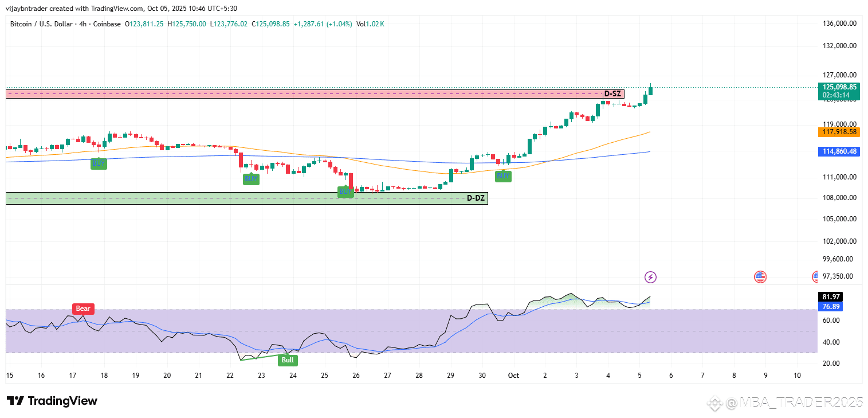Image resolution: width=868 pixels, height=418 pixels.
Task: Select the D-DZ demand zone label
Action: pyautogui.click(x=476, y=198)
